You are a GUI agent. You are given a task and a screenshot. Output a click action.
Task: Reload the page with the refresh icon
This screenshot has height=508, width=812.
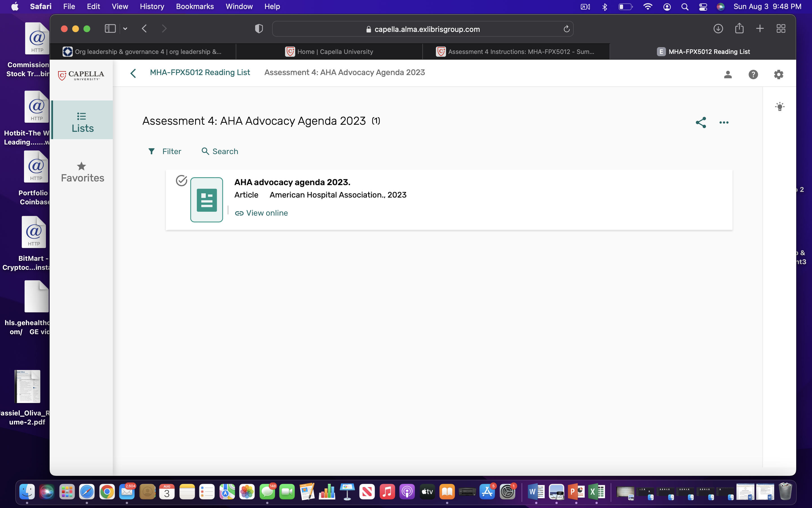click(566, 29)
